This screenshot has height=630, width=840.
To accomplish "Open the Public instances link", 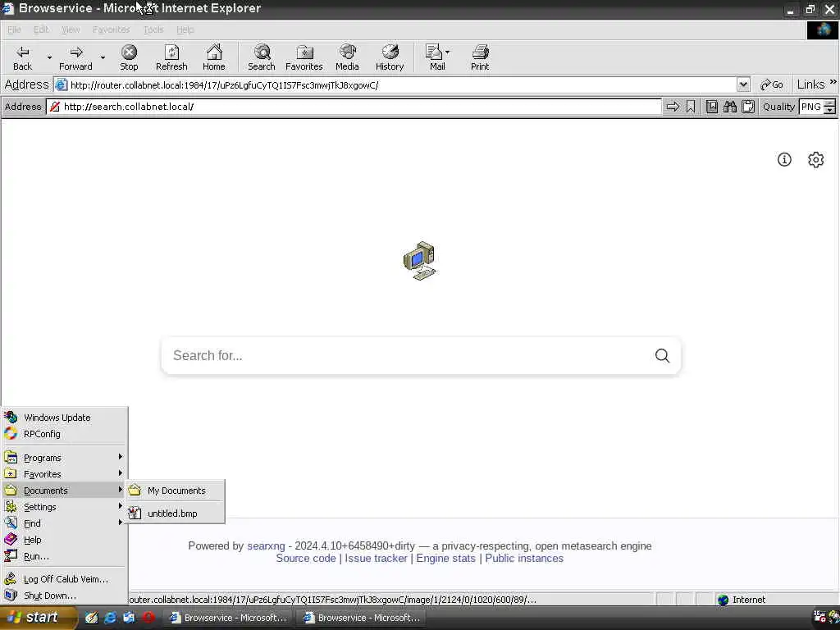I will [524, 558].
